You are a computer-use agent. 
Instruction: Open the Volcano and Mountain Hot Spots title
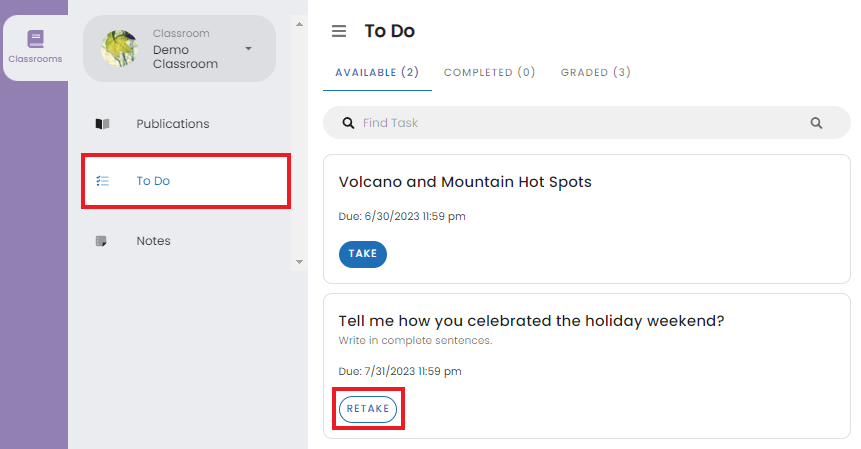(x=465, y=182)
